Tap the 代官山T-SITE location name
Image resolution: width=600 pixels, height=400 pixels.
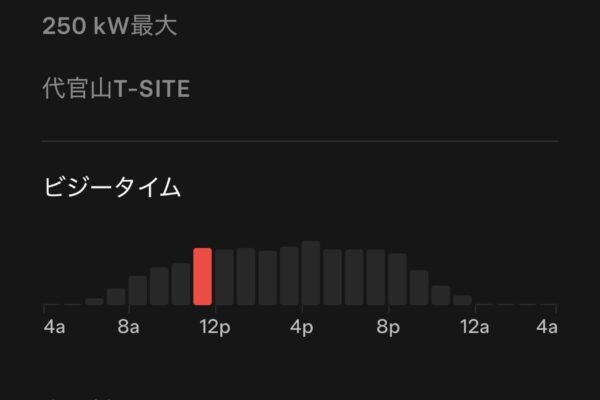click(116, 89)
